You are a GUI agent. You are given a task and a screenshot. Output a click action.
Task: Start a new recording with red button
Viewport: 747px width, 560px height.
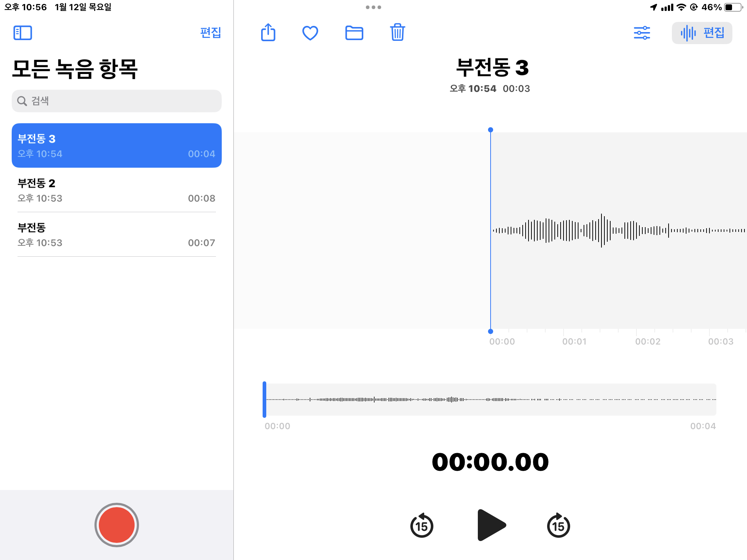[117, 525]
